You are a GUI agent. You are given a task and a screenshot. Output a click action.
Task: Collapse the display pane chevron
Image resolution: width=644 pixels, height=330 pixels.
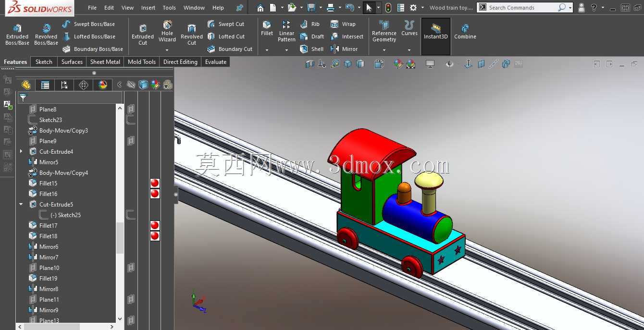119,85
